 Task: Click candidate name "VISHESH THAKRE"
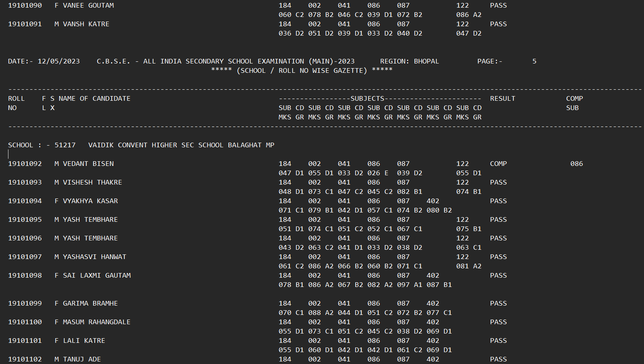tap(93, 182)
